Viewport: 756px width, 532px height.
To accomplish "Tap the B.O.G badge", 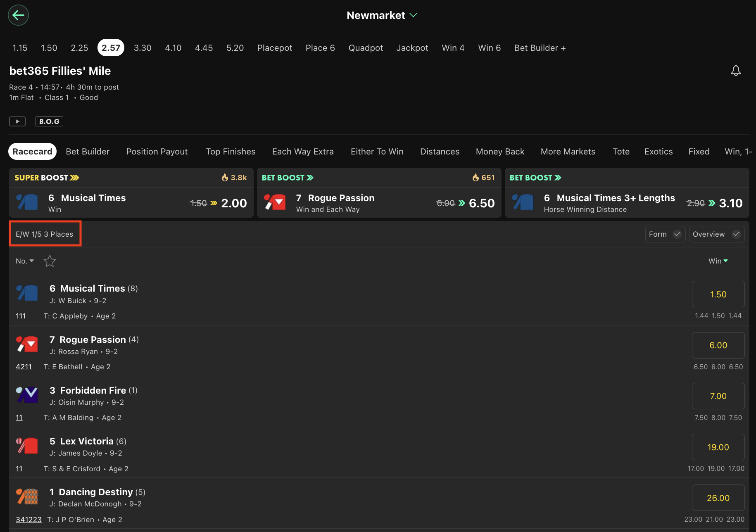I will click(49, 121).
